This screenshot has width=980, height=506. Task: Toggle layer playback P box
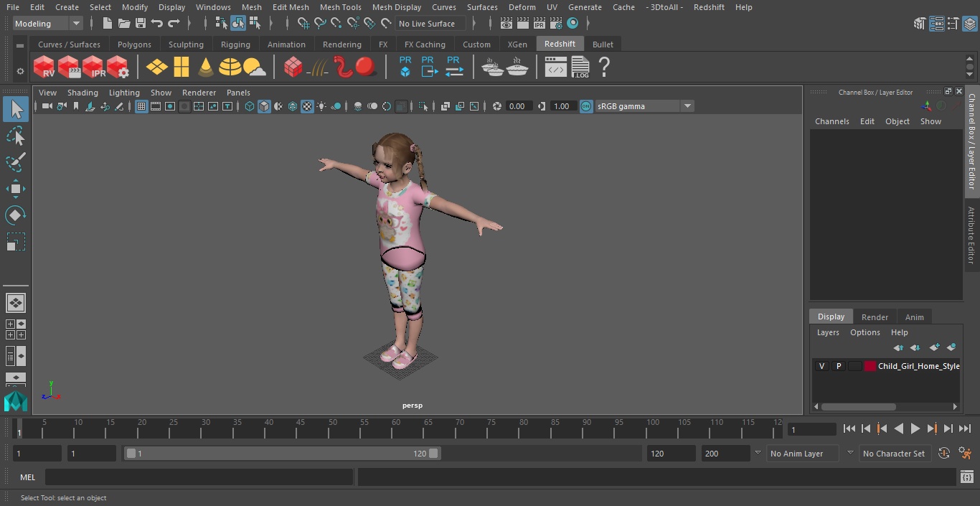click(x=838, y=366)
